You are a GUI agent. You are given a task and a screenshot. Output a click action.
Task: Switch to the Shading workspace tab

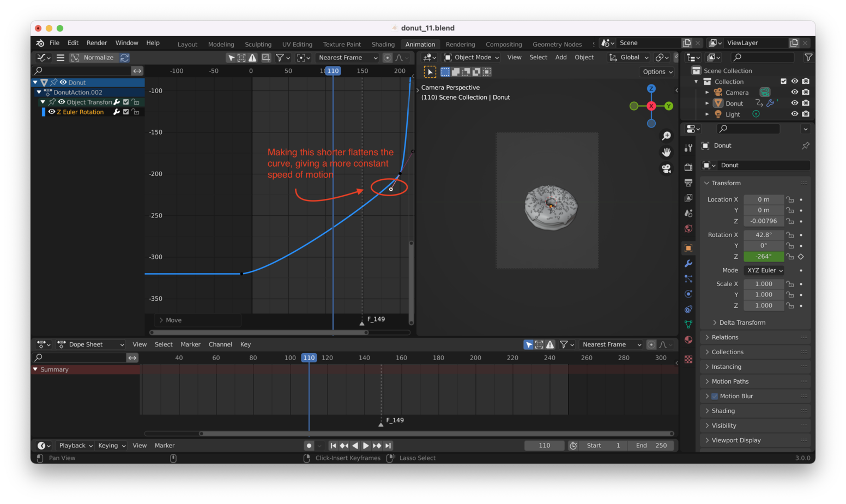click(383, 44)
